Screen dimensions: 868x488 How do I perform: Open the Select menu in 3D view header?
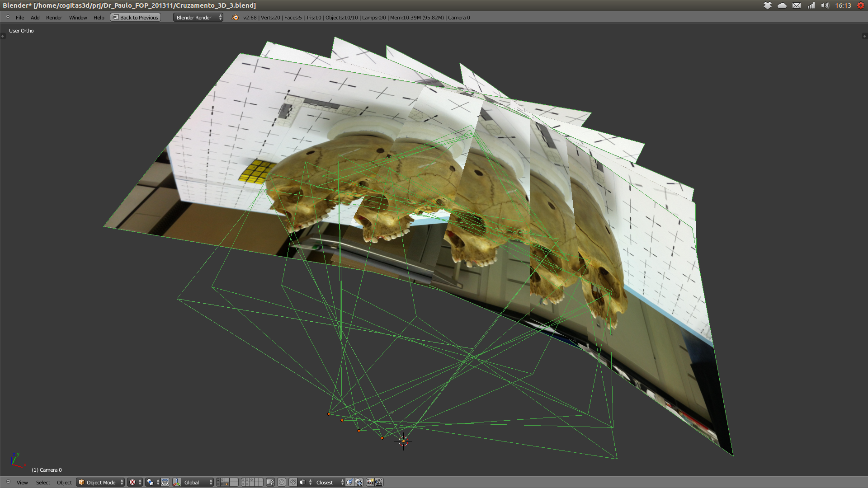coord(43,482)
